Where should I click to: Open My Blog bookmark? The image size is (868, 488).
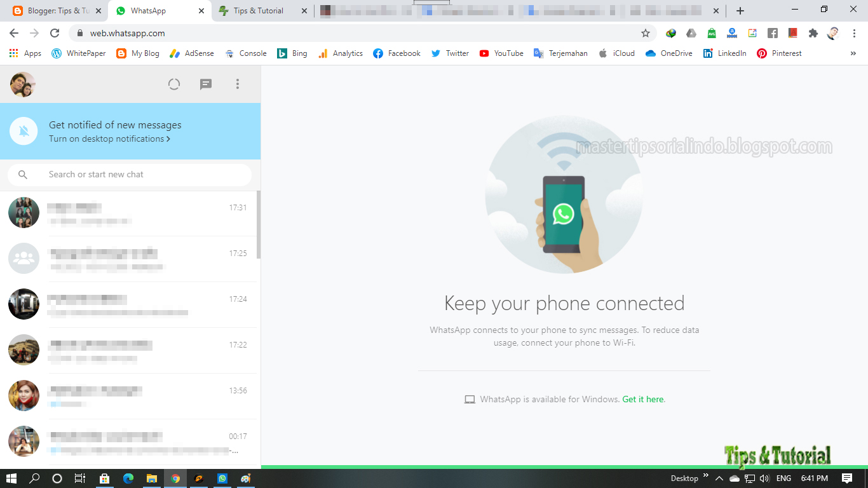pos(138,53)
